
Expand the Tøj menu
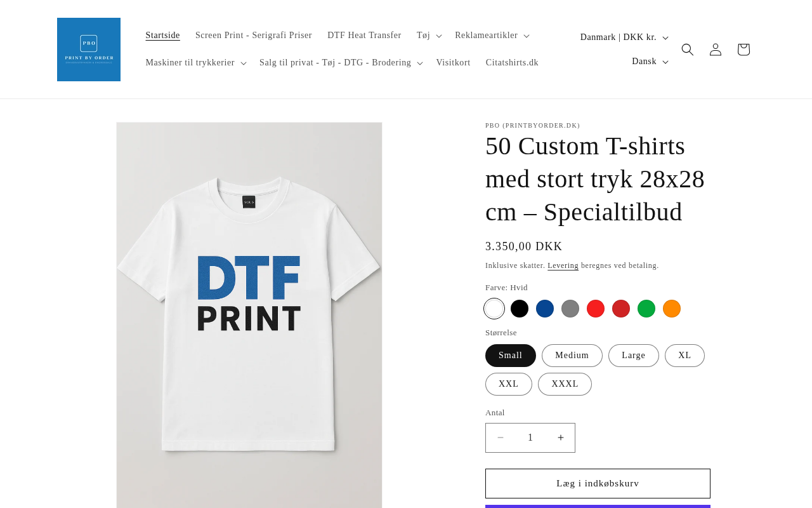429,36
